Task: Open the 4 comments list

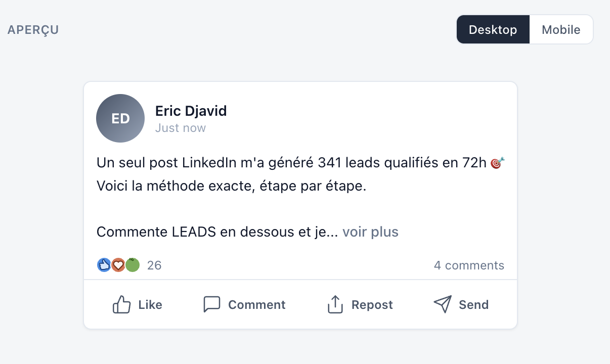Action: tap(469, 265)
